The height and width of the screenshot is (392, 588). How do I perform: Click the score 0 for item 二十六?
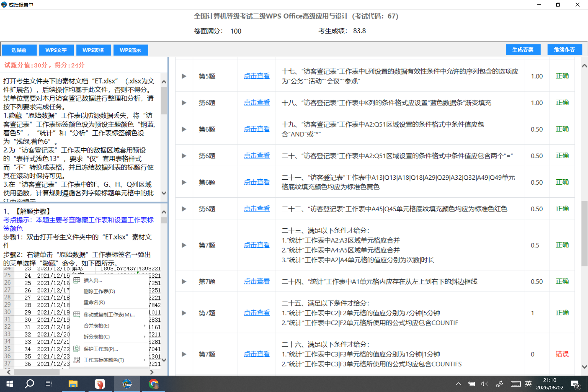[532, 354]
